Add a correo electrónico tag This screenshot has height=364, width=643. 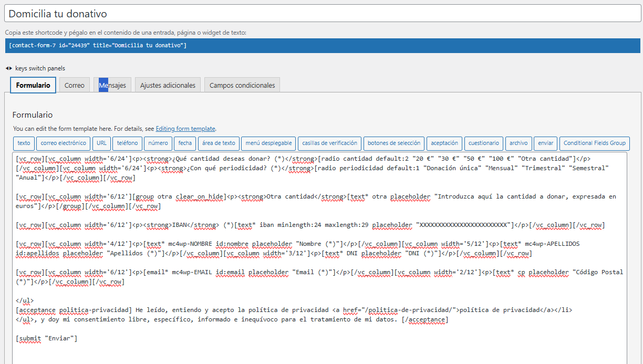[63, 143]
